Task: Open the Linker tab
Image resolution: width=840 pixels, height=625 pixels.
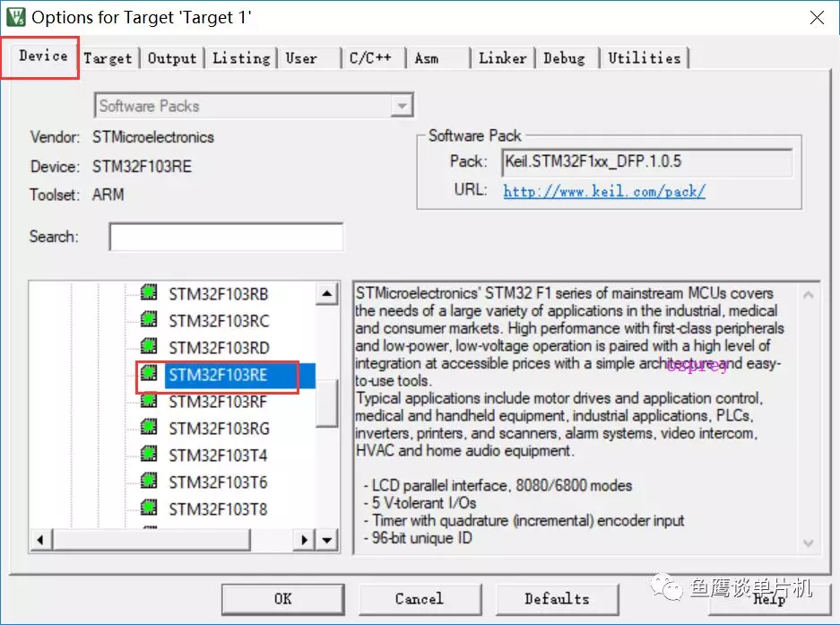Action: [x=502, y=58]
